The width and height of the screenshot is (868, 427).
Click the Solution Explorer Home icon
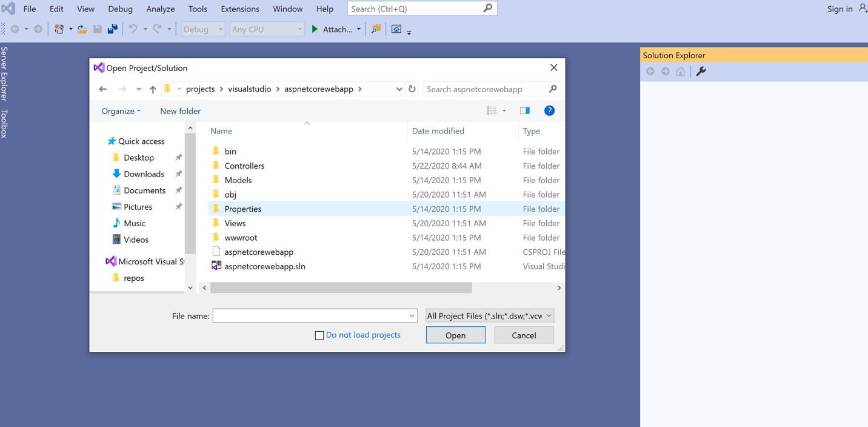pyautogui.click(x=681, y=72)
